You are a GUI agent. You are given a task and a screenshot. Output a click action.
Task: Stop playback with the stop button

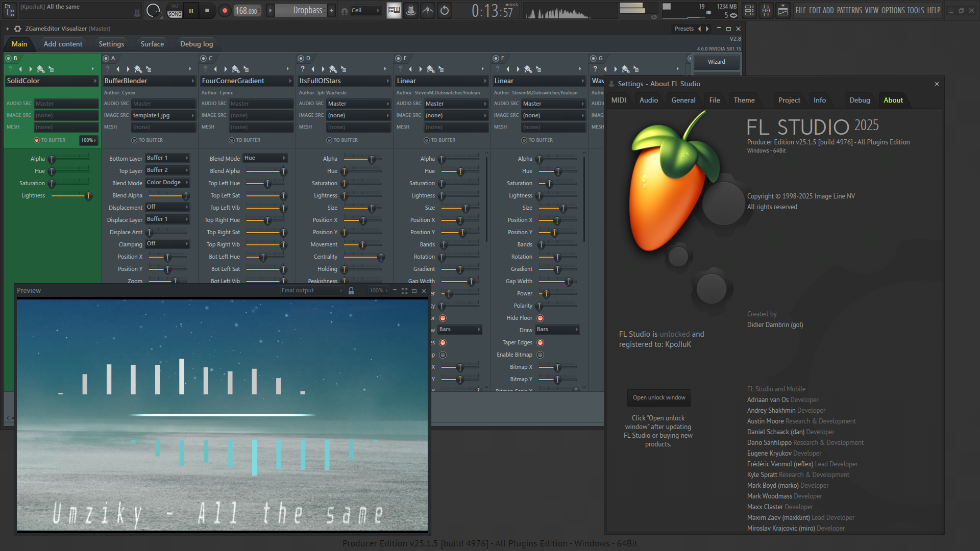click(x=207, y=10)
